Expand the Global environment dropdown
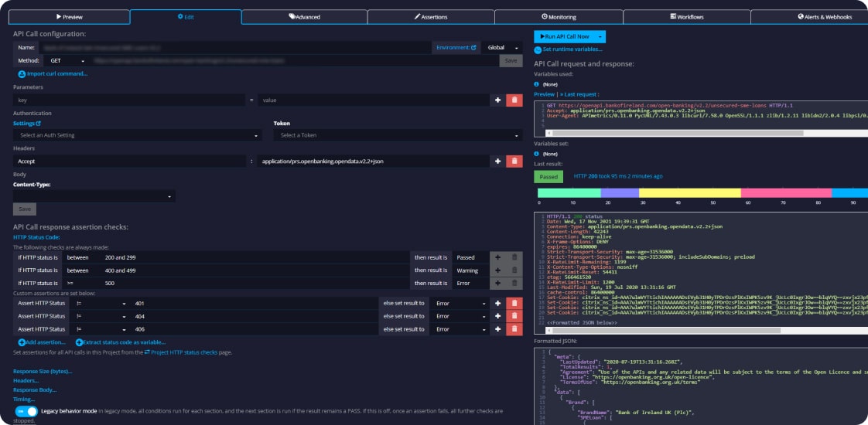This screenshot has height=425, width=868. (x=501, y=48)
